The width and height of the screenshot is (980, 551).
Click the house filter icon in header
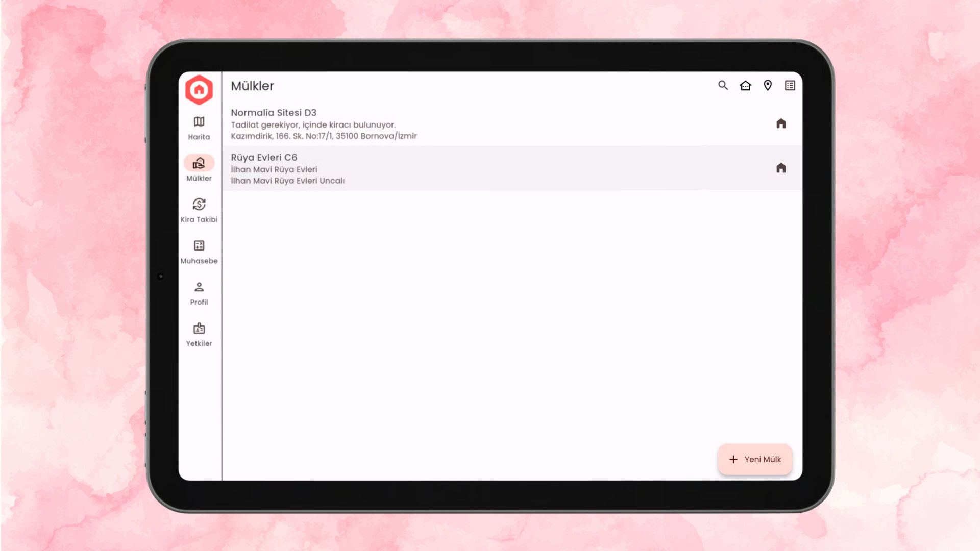[x=745, y=85]
